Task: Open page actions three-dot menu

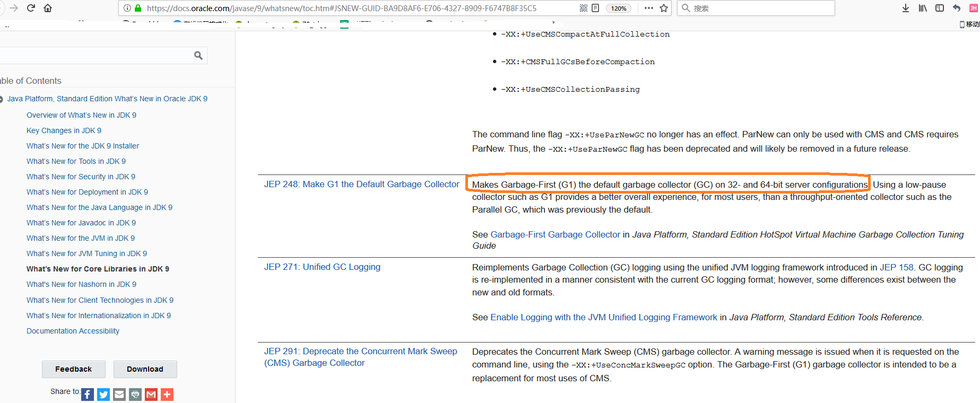Action: [648, 8]
